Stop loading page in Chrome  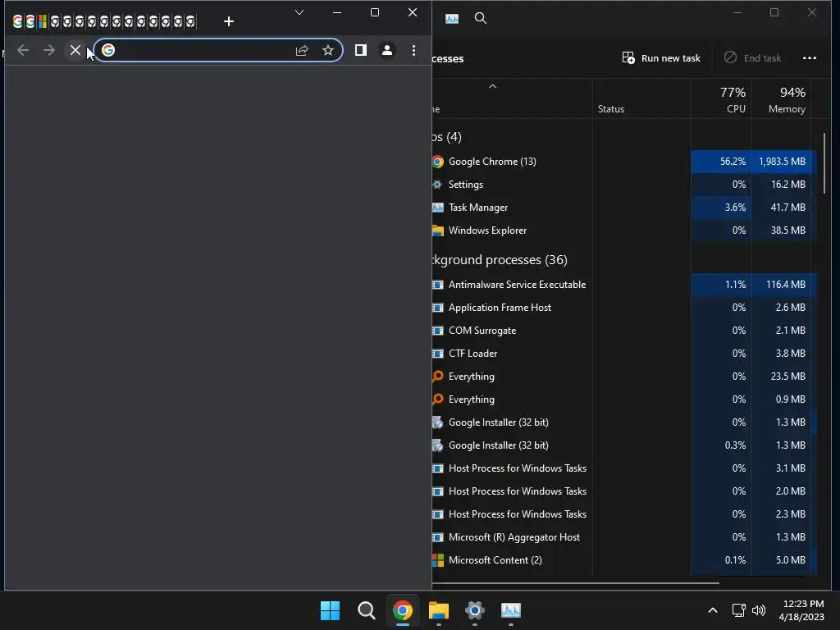click(75, 50)
